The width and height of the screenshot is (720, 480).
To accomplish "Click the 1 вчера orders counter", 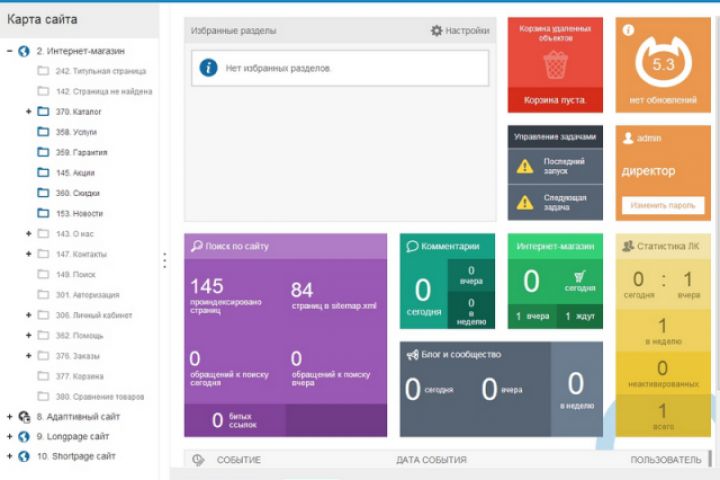I will (532, 316).
